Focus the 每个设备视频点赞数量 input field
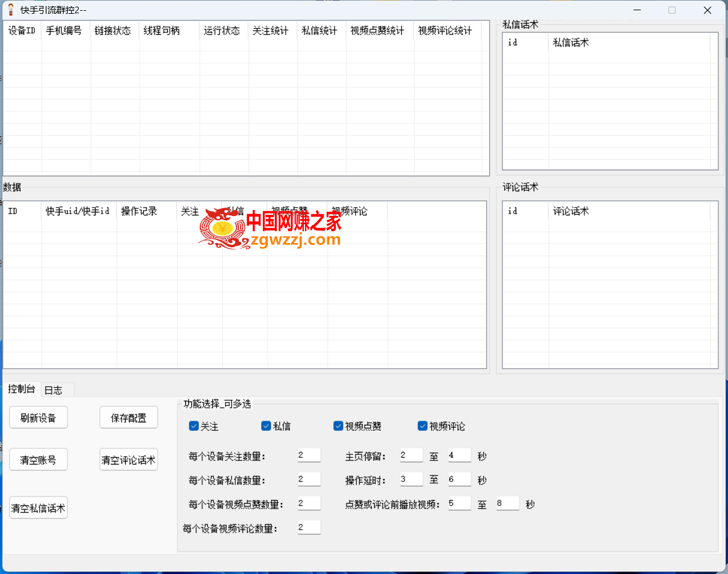The height and width of the screenshot is (574, 728). pyautogui.click(x=309, y=504)
